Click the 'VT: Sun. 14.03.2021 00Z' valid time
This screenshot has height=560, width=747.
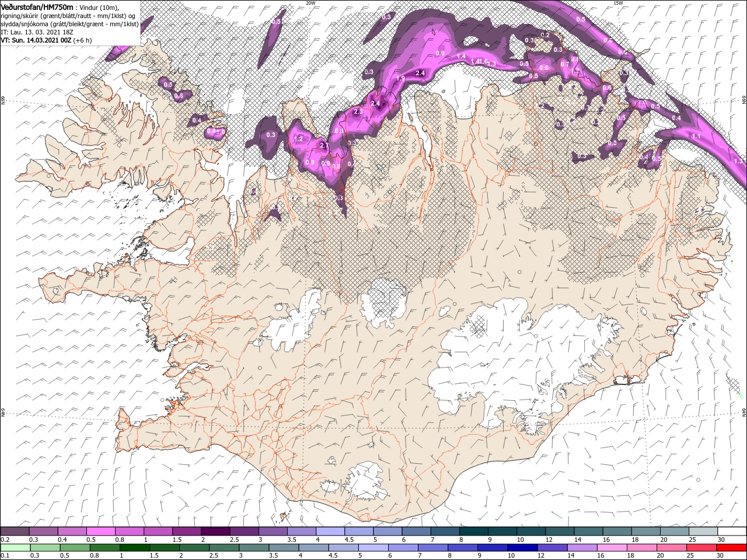pos(36,40)
